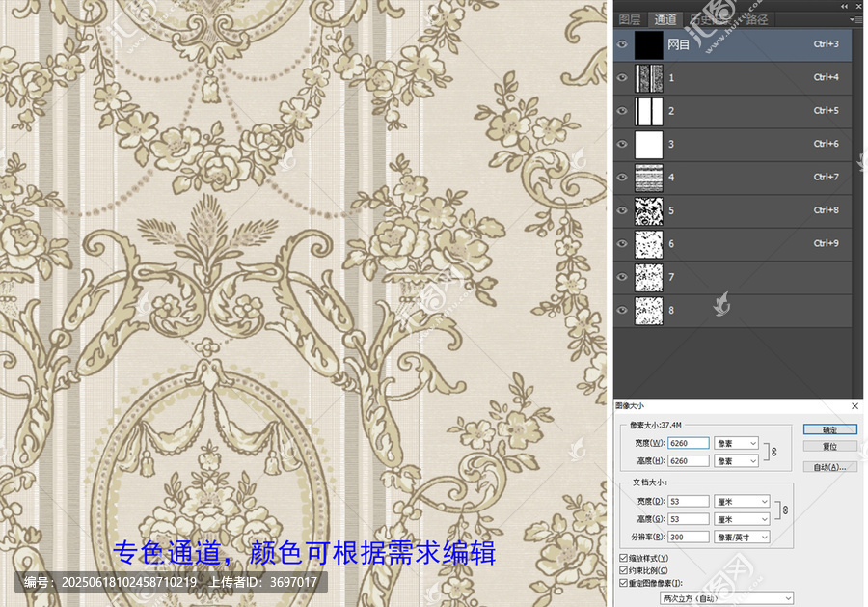Viewport: 868px width, 607px height.
Task: Switch to the 路径 tab
Action: tap(757, 19)
